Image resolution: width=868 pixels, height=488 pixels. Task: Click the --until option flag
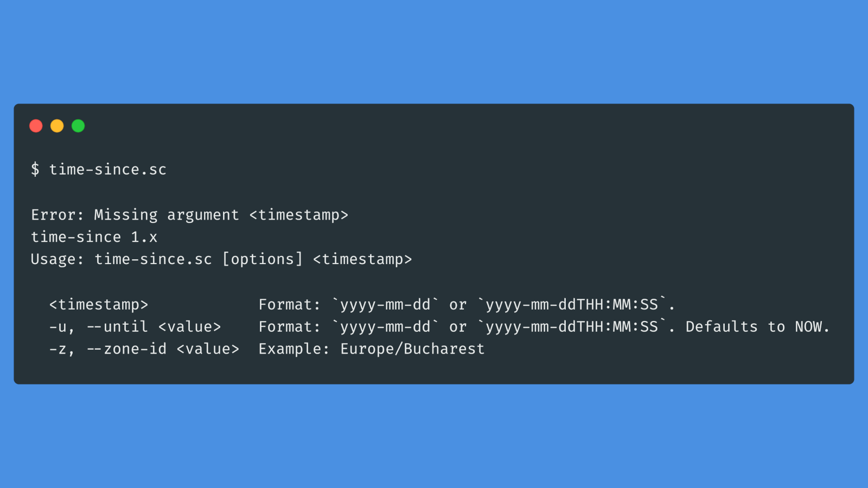click(117, 327)
